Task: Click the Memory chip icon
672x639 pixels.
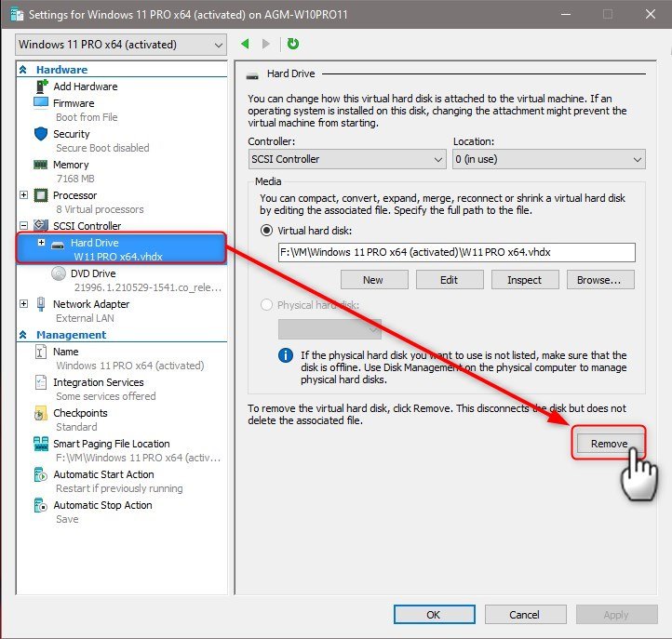Action: coord(41,165)
